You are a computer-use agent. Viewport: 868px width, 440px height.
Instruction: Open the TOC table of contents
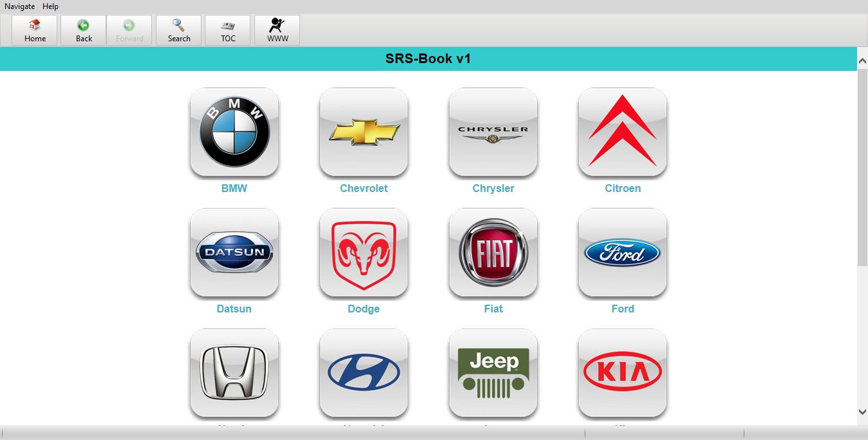tap(228, 30)
